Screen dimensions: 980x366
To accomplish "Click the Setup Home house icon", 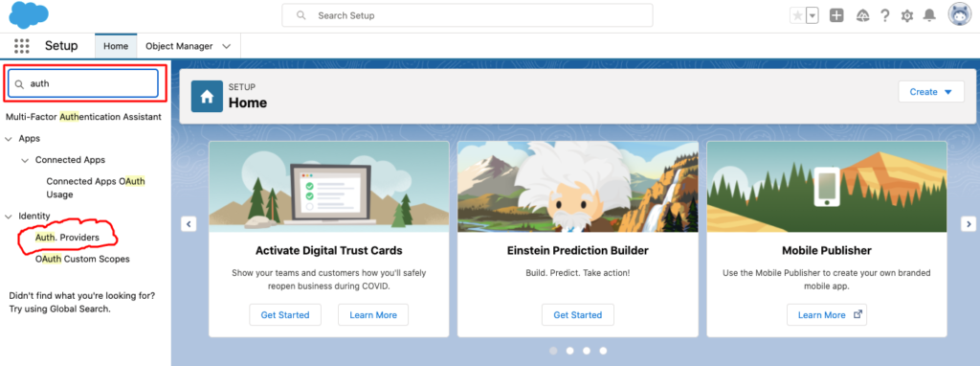I will tap(207, 97).
